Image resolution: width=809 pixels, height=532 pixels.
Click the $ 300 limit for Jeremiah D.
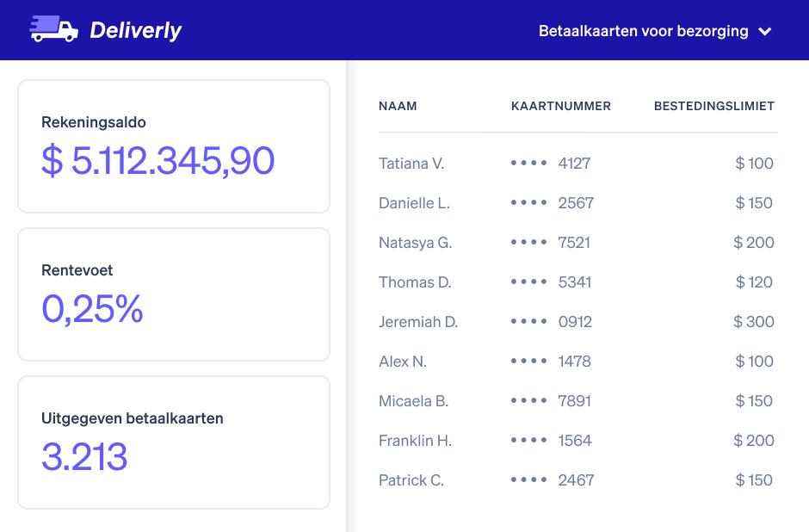click(754, 322)
